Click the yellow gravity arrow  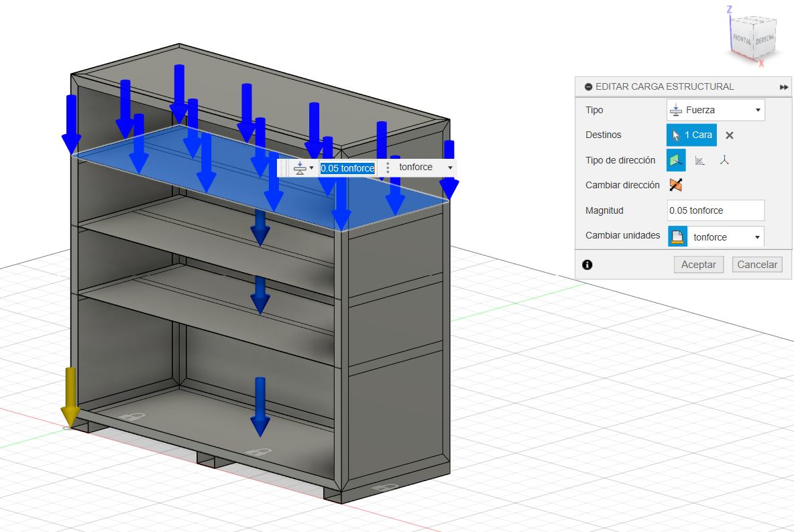(70, 397)
